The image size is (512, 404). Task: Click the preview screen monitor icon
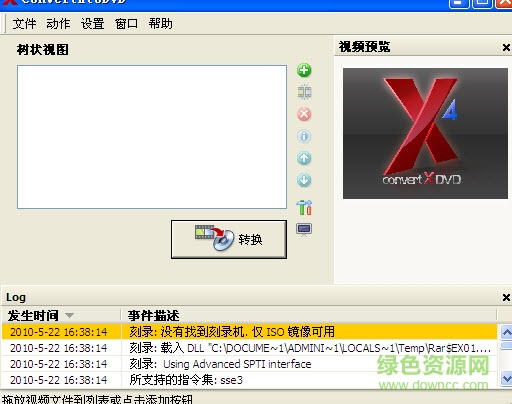point(304,229)
